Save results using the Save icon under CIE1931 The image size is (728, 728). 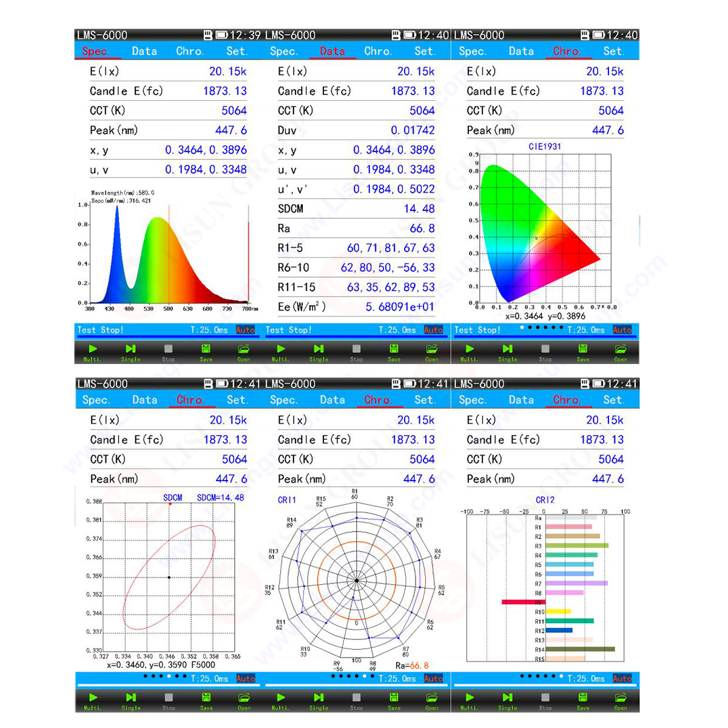coord(582,349)
